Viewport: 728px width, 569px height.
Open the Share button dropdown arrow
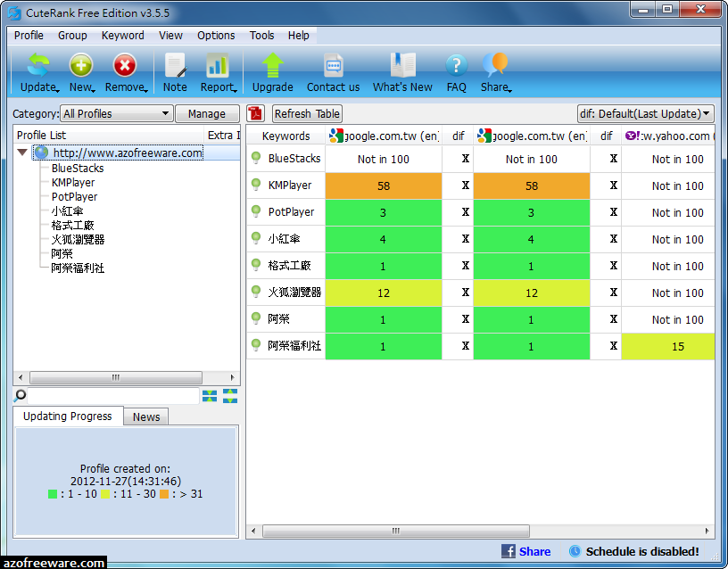[x=509, y=91]
